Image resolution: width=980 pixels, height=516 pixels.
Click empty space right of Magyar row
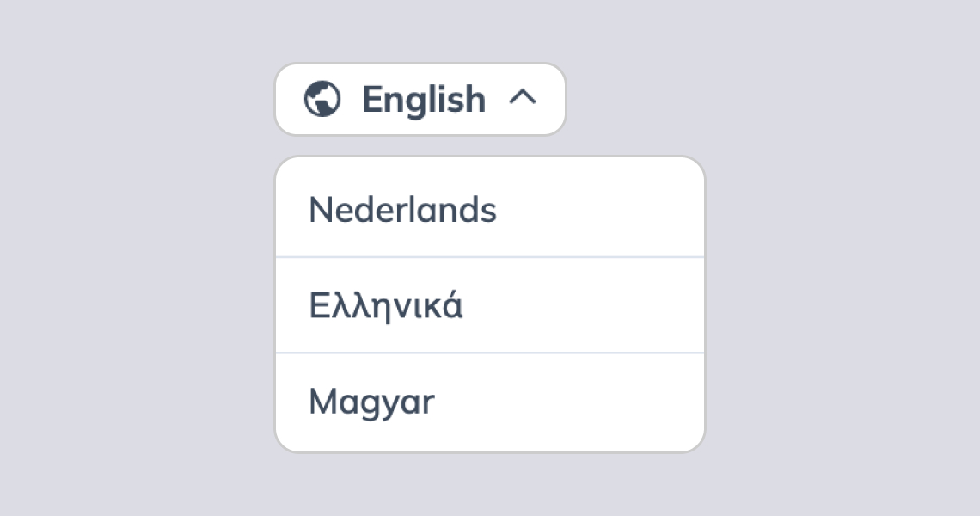(x=569, y=402)
